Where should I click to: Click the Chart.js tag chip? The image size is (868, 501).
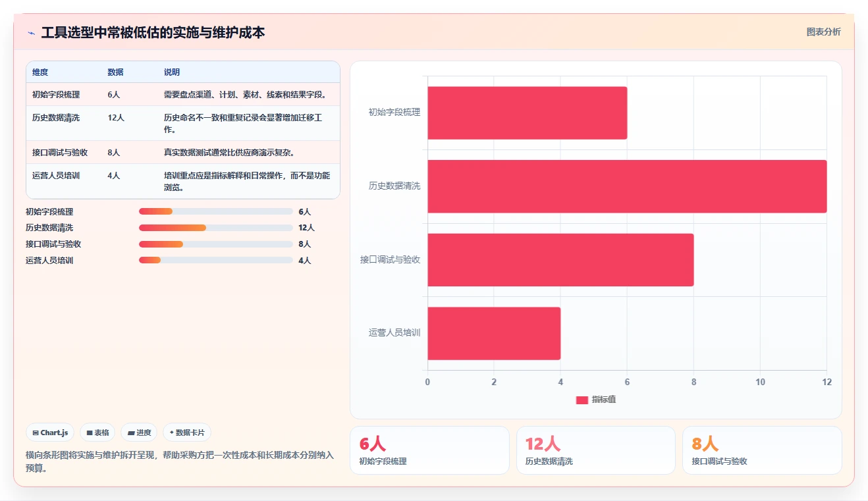(51, 433)
